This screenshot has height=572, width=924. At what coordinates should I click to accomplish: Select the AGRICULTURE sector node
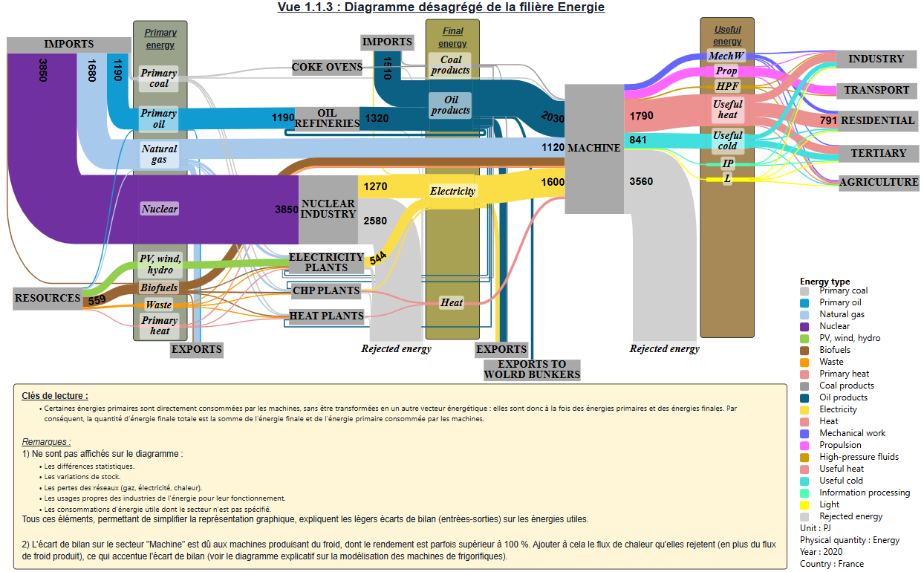(x=879, y=182)
